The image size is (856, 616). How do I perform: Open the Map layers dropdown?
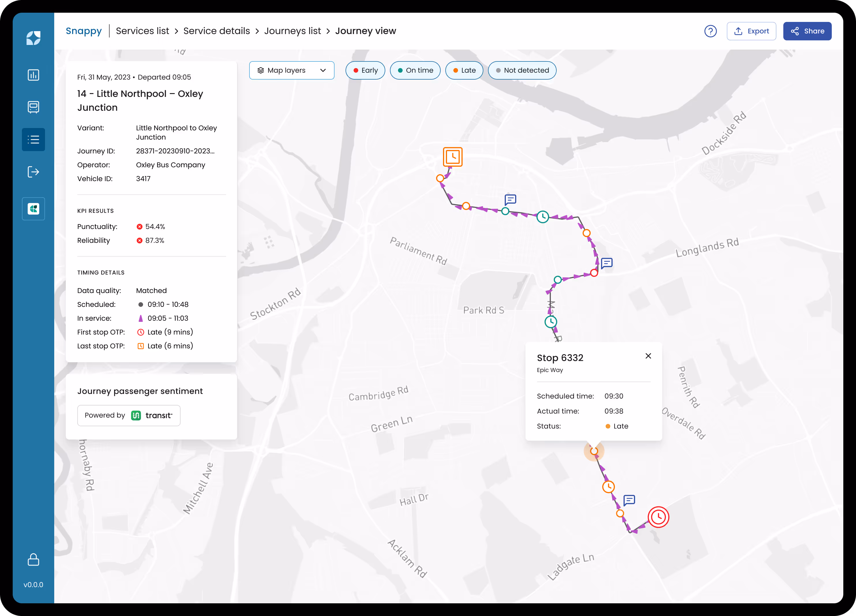click(291, 70)
